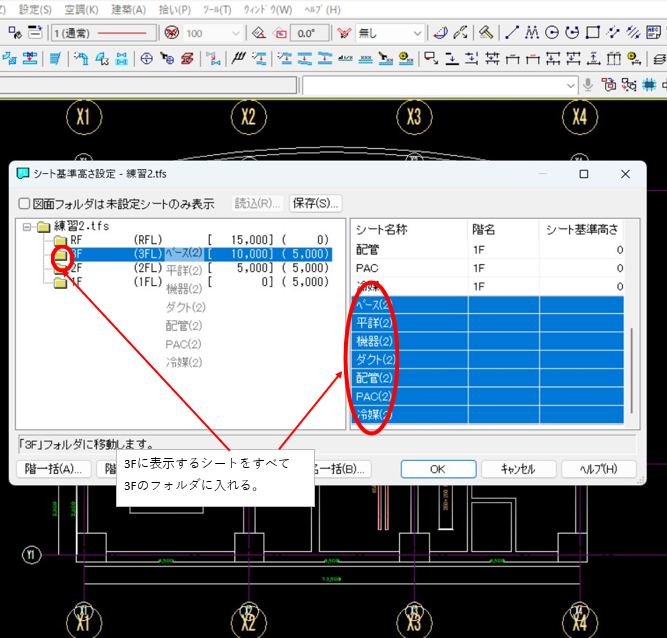Select the 'ダクト(2)' row in sheet list
The height and width of the screenshot is (638, 667).
pos(487,359)
